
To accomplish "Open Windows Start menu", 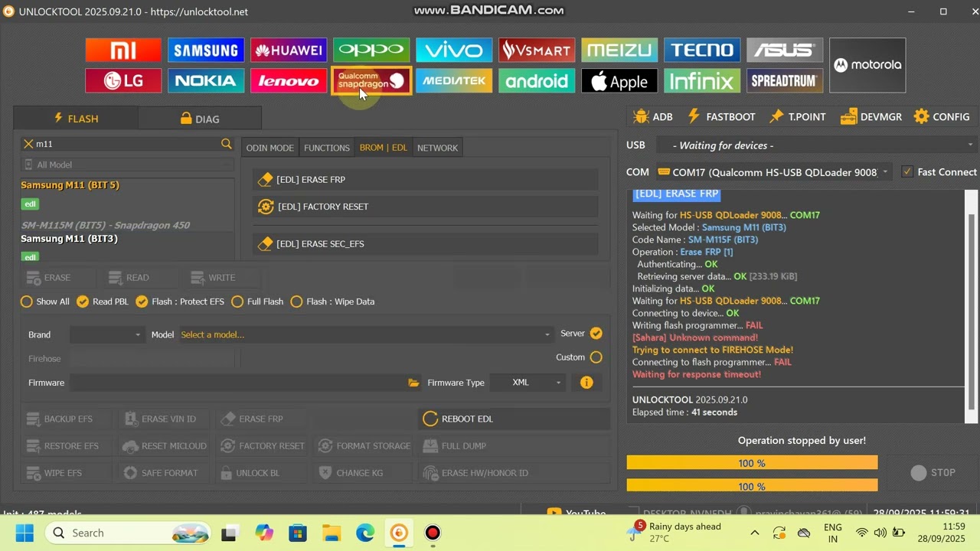I will pos(24,533).
